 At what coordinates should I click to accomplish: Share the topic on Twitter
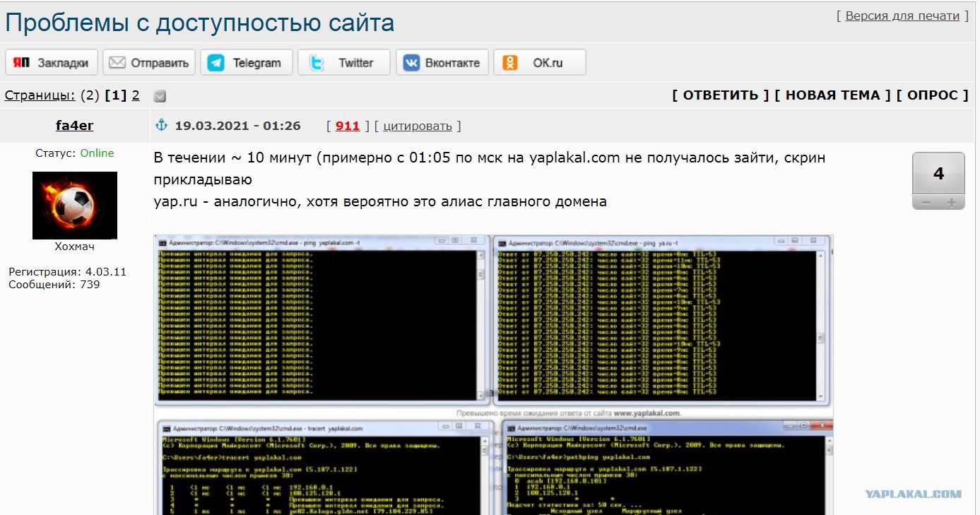tap(344, 62)
